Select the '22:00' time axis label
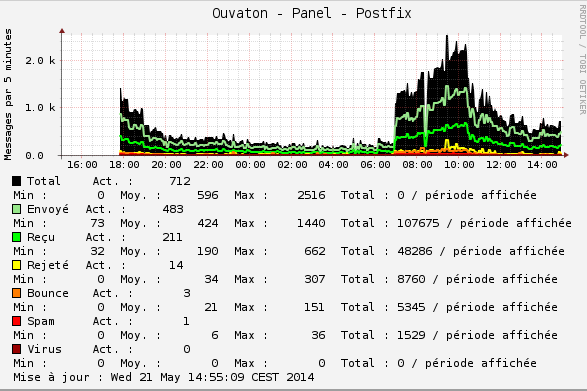 point(208,165)
